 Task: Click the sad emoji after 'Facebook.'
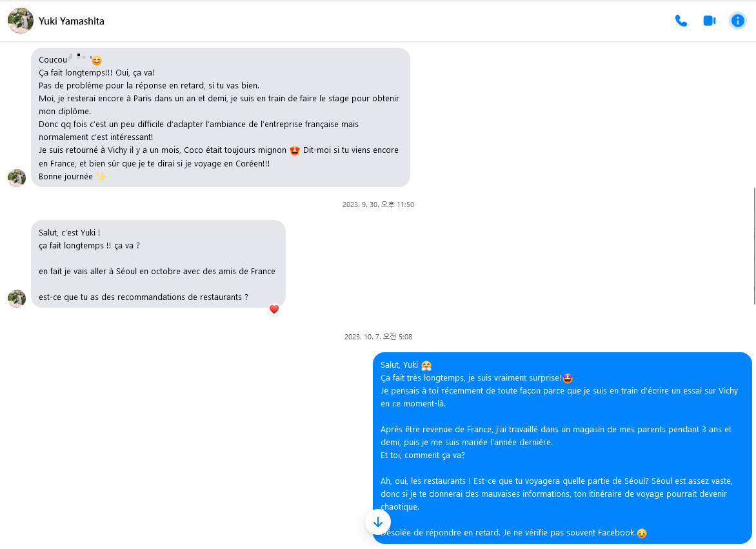pos(641,533)
